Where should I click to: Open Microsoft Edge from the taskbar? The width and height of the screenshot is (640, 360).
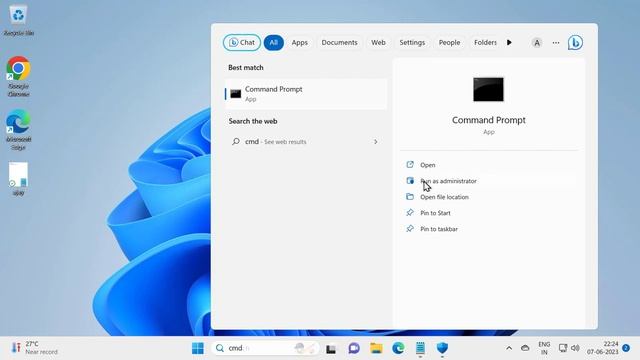pyautogui.click(x=398, y=348)
